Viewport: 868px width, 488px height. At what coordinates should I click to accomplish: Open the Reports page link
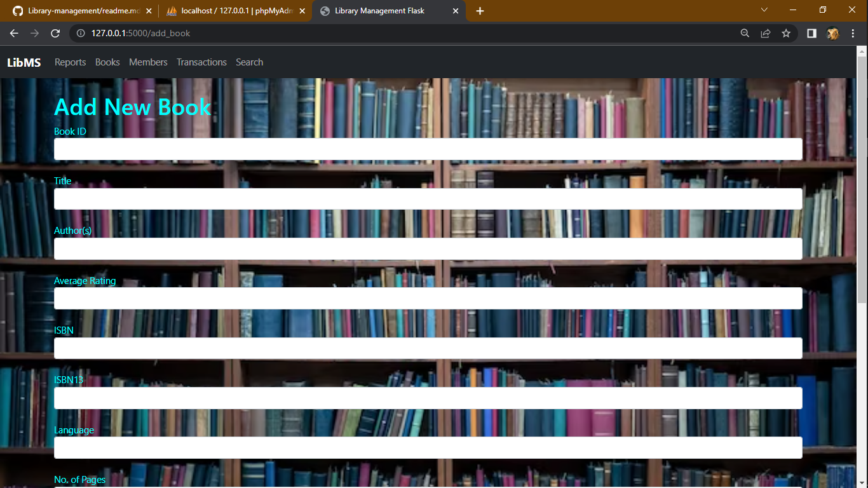pyautogui.click(x=70, y=62)
